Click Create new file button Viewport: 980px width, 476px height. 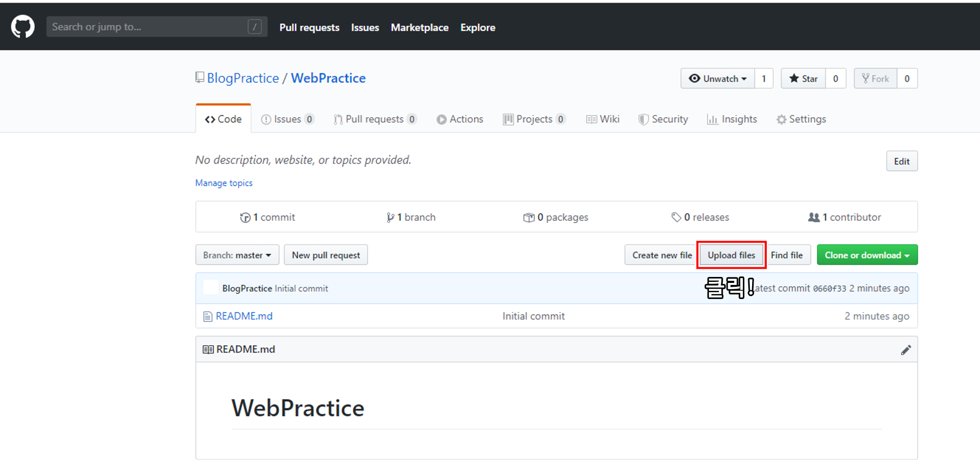click(661, 255)
